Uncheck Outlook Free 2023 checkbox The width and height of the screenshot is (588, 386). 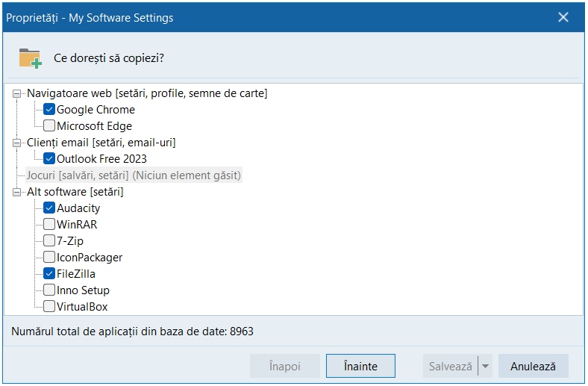(49, 159)
